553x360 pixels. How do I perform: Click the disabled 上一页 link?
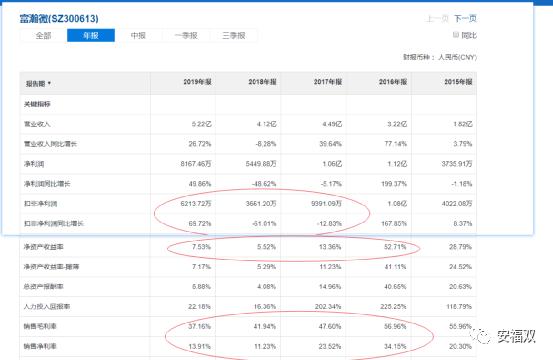click(x=437, y=19)
